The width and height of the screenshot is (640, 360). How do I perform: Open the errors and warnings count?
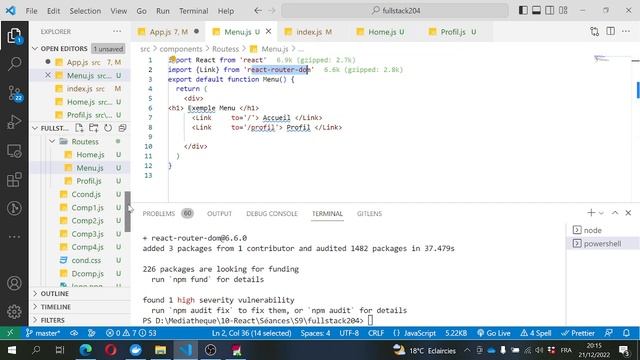pyautogui.click(x=131, y=333)
